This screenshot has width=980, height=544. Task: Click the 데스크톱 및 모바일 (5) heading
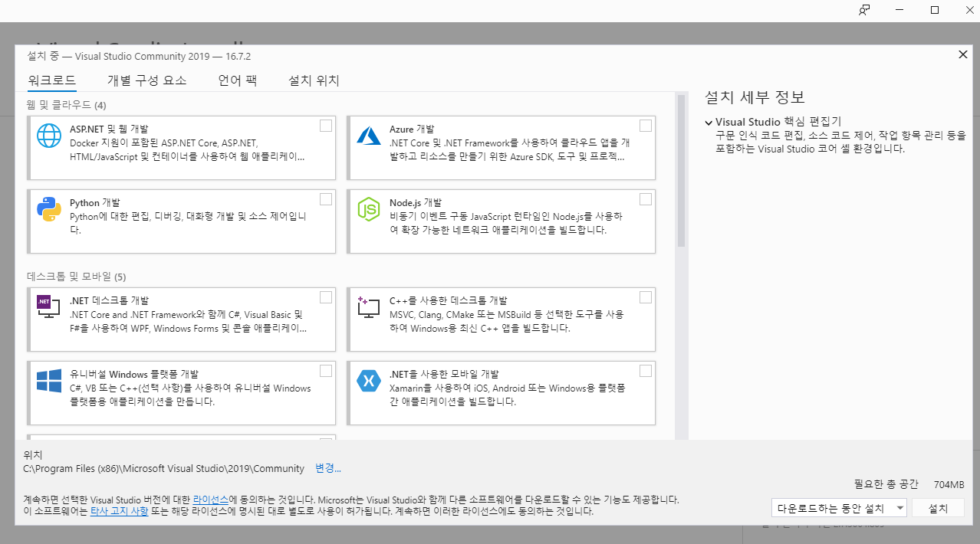77,276
